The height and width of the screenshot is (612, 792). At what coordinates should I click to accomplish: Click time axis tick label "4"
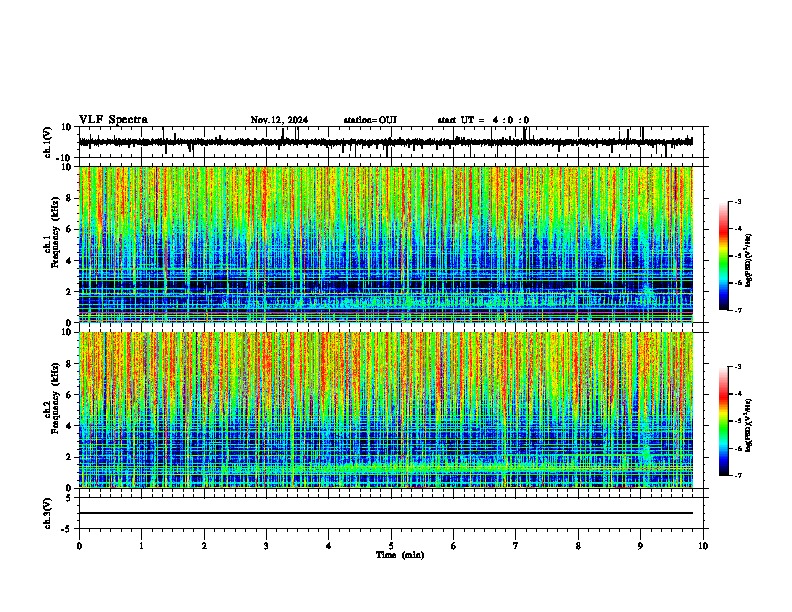point(329,546)
